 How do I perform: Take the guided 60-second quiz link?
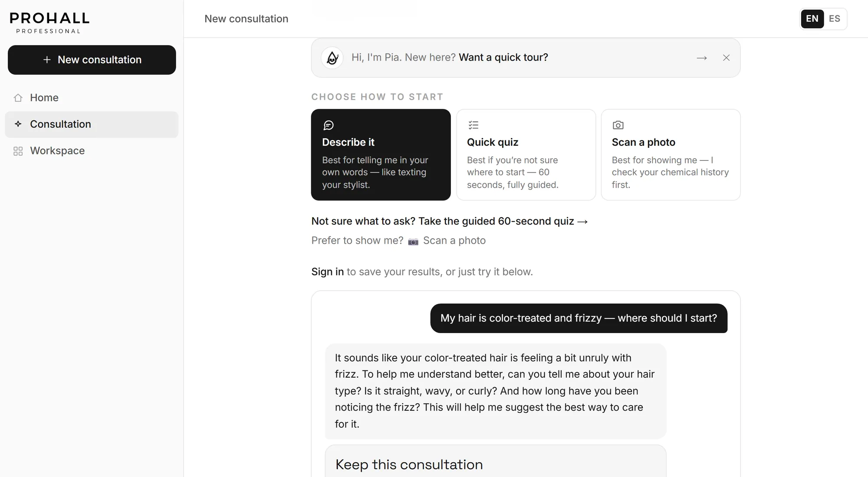(450, 221)
